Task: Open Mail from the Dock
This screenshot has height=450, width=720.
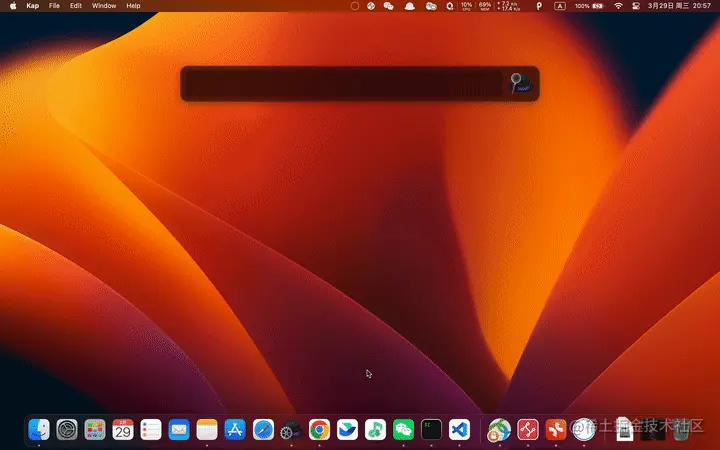Action: click(x=179, y=430)
